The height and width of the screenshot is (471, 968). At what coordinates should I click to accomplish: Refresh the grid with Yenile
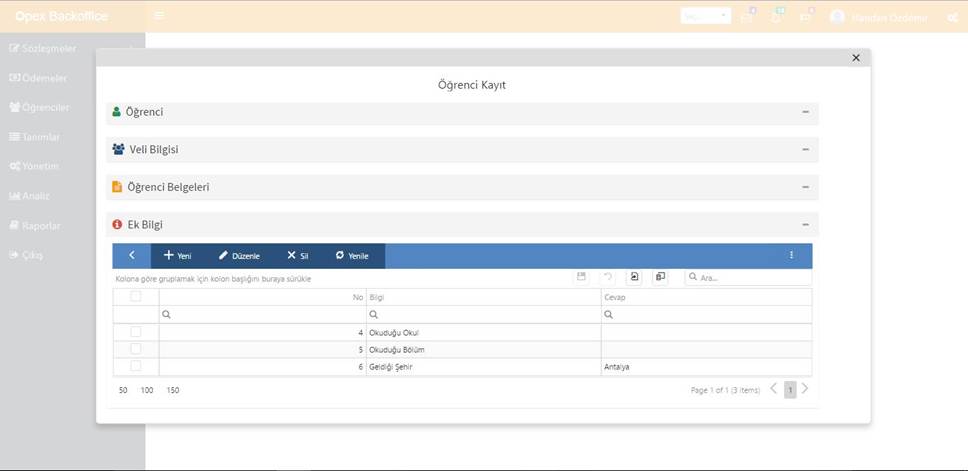(x=352, y=256)
